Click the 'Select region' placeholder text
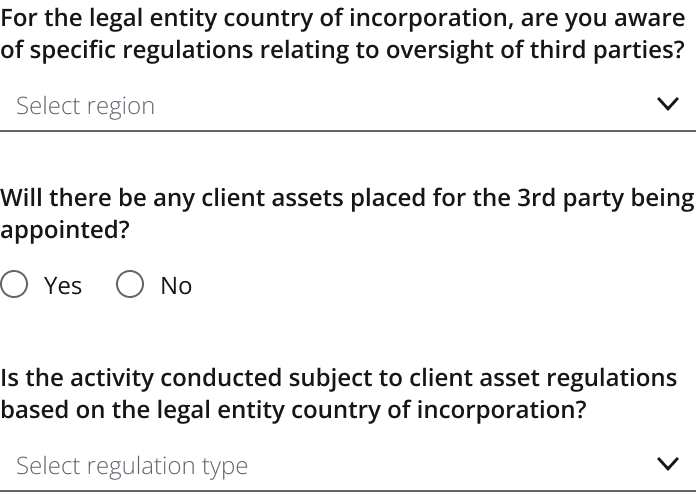This screenshot has height=492, width=696. (x=86, y=106)
